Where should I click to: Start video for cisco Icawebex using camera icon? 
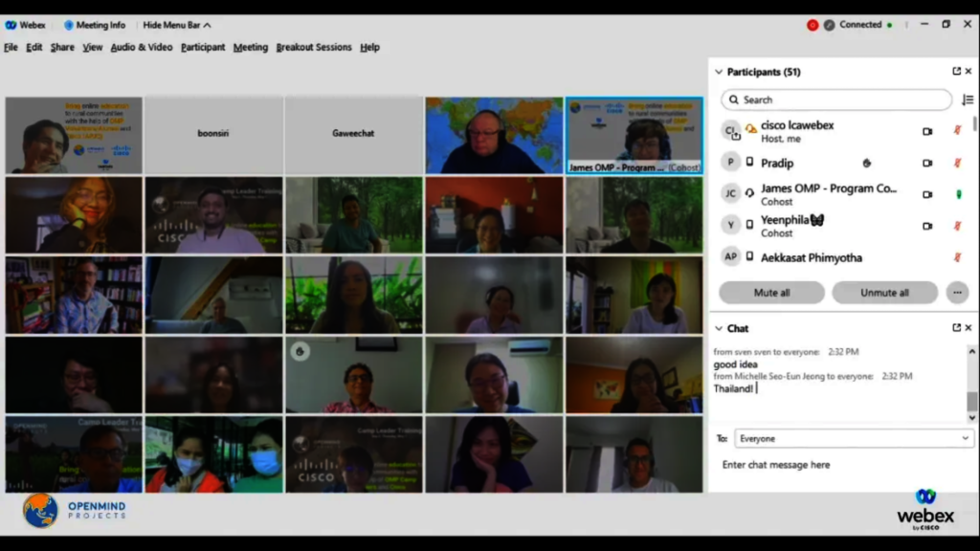point(926,132)
